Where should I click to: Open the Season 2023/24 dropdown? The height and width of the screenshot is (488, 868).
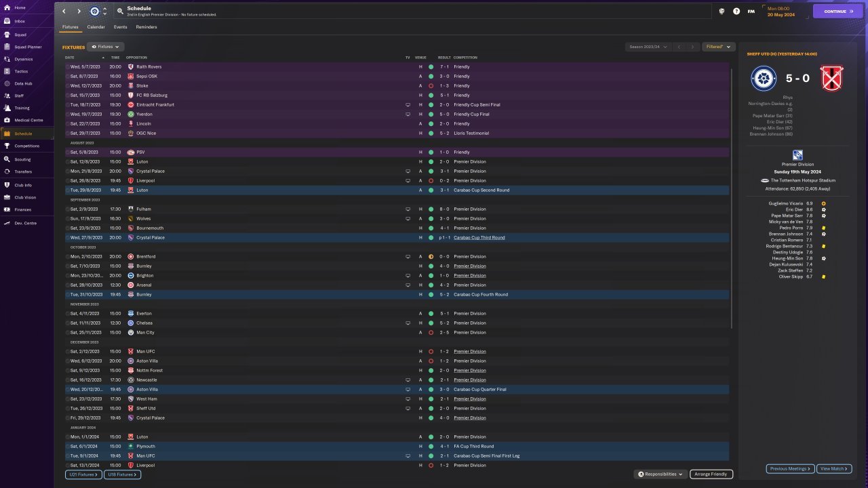(647, 47)
